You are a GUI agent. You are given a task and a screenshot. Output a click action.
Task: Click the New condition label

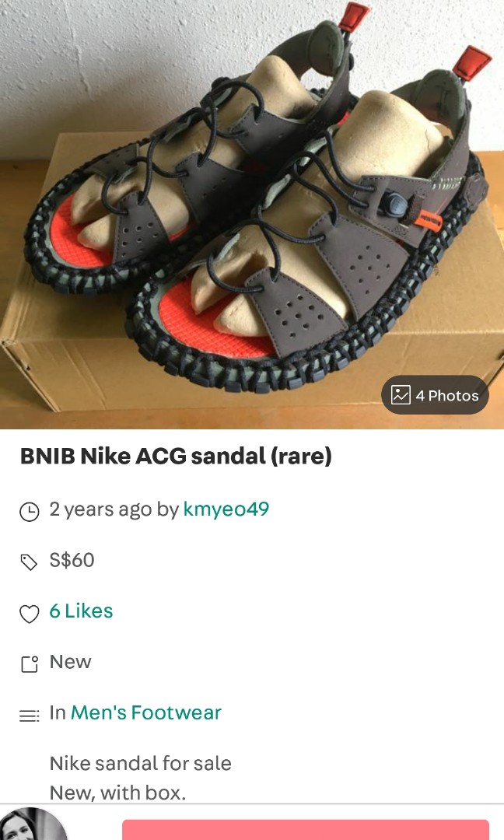click(x=70, y=662)
